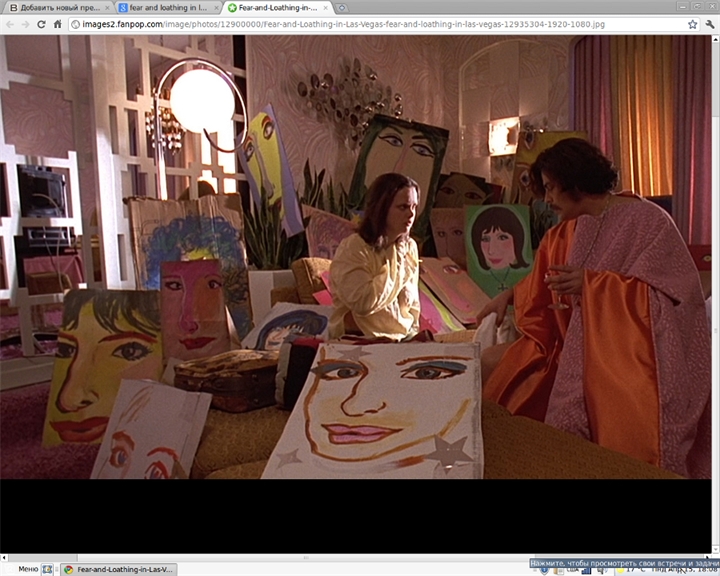Click the vertical scroll up arrow
Screen dimensions: 720x576
(715, 39)
